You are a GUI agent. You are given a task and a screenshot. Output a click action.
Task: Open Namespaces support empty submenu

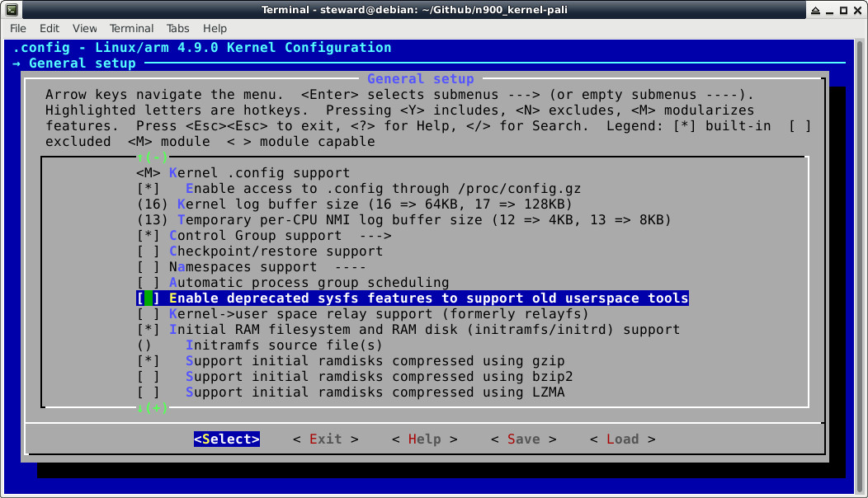(x=252, y=266)
